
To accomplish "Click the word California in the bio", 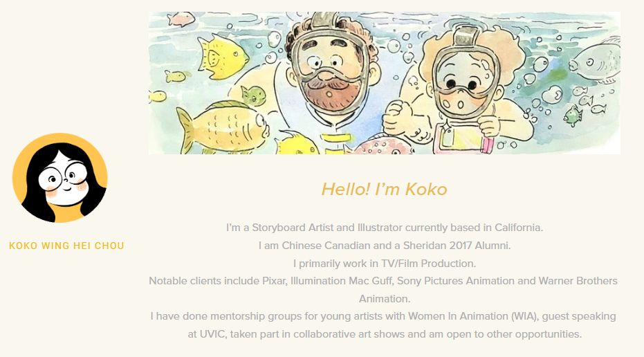I will coord(518,228).
